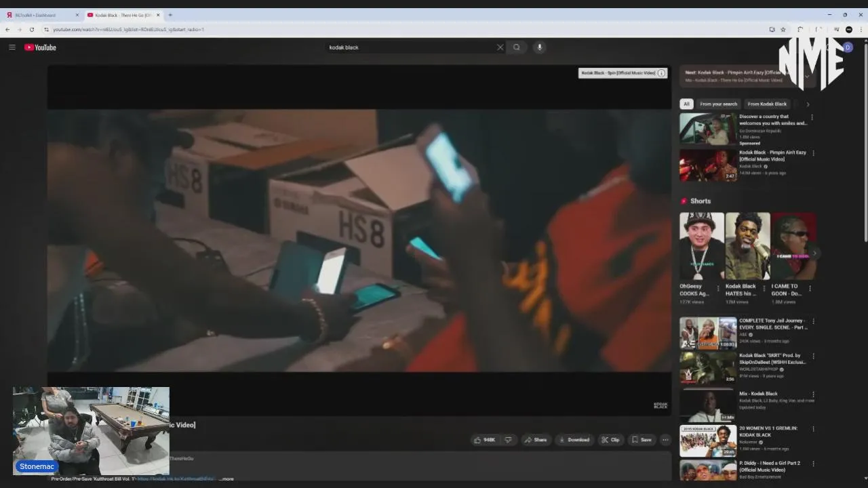Viewport: 868px width, 488px height.
Task: Open the Dominican Republic sponsored thumbnail
Action: coord(708,129)
